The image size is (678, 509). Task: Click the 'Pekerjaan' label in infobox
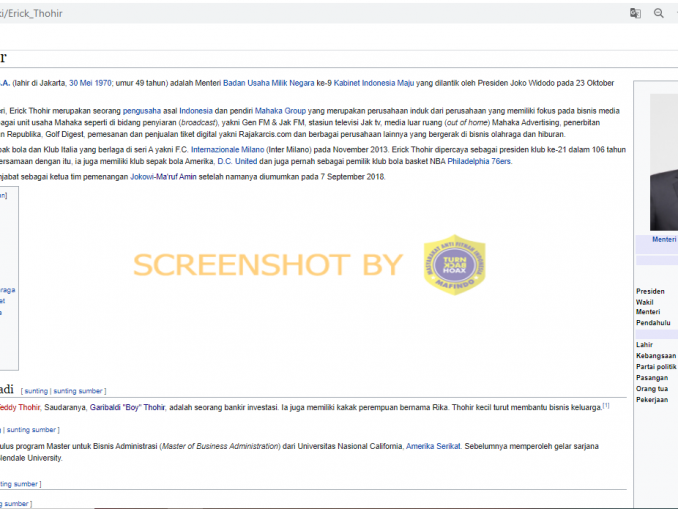pyautogui.click(x=652, y=400)
